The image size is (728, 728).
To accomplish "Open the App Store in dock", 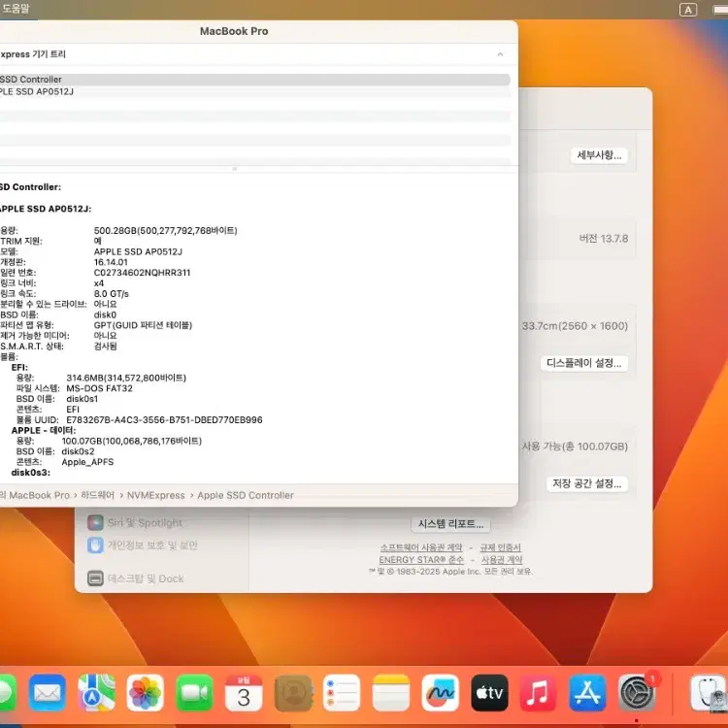I will (x=587, y=693).
